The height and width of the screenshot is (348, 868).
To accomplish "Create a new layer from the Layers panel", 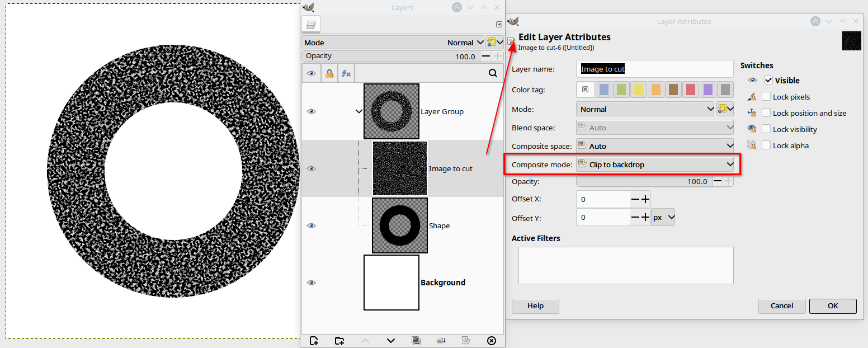I will click(x=314, y=341).
